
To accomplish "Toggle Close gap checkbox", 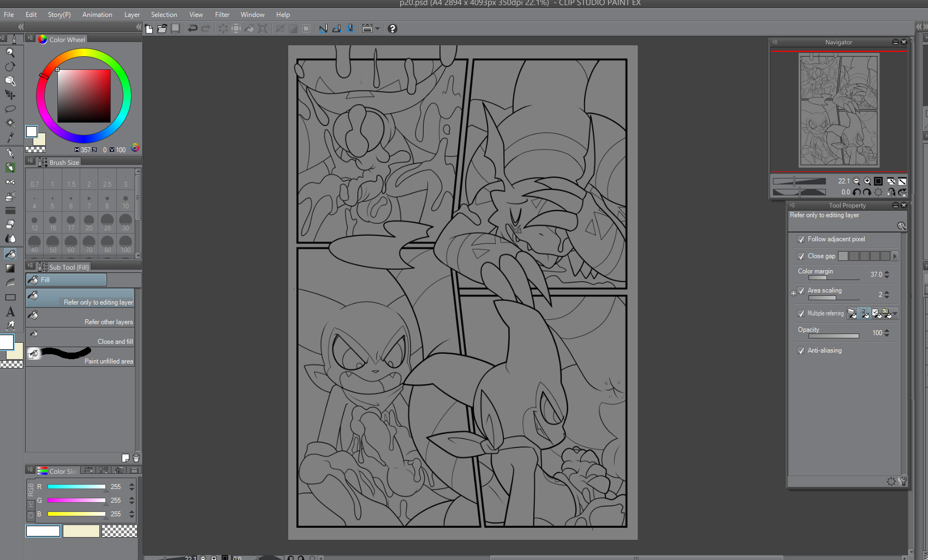I will click(801, 256).
